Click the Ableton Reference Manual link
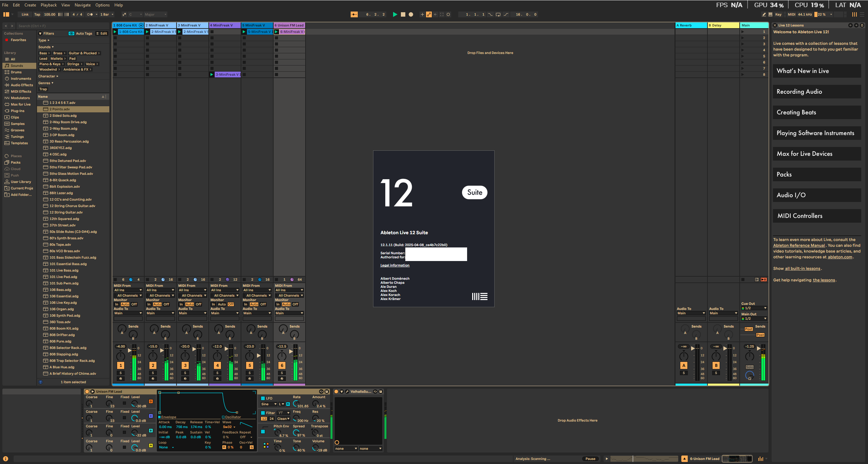The width and height of the screenshot is (868, 464). (x=799, y=245)
